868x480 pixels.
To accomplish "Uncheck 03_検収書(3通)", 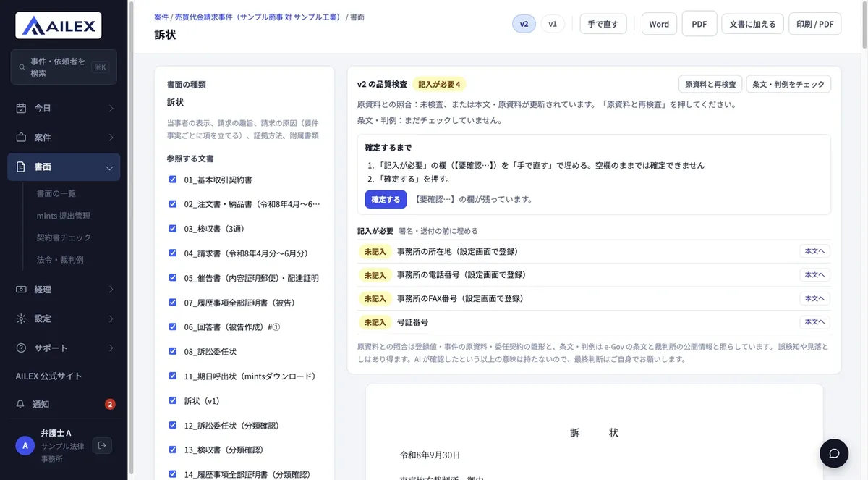I will click(173, 228).
